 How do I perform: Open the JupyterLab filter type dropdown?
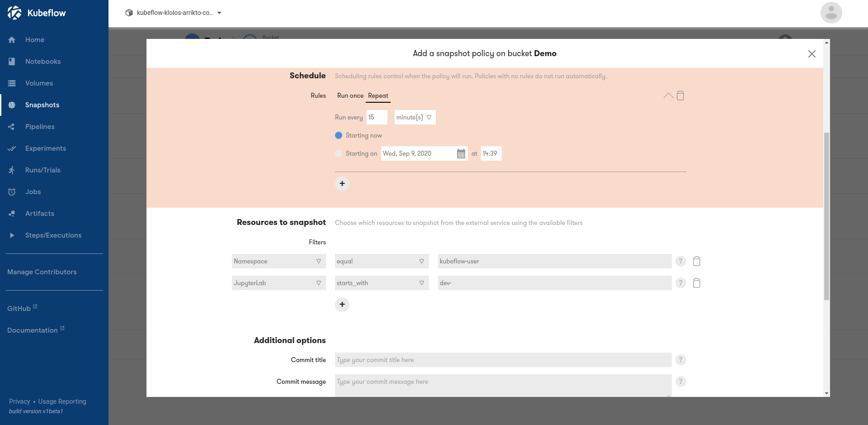279,283
